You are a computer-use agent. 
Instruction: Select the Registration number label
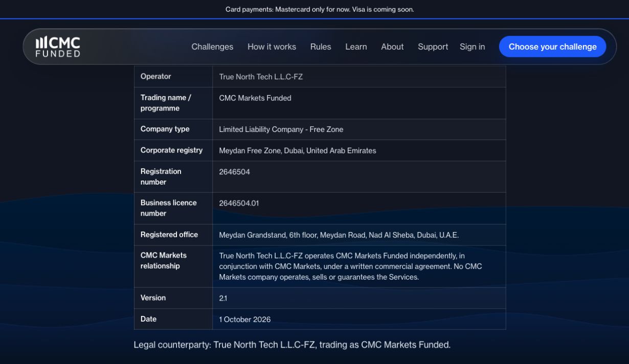click(x=161, y=176)
